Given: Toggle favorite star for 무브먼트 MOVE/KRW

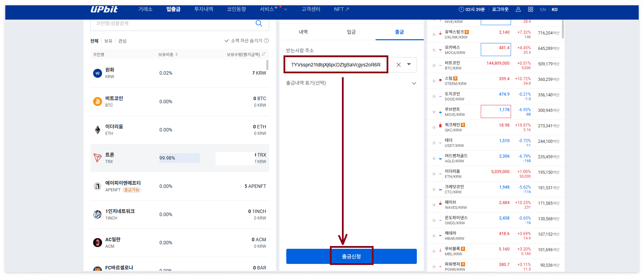Looking at the screenshot, I should click(434, 112).
